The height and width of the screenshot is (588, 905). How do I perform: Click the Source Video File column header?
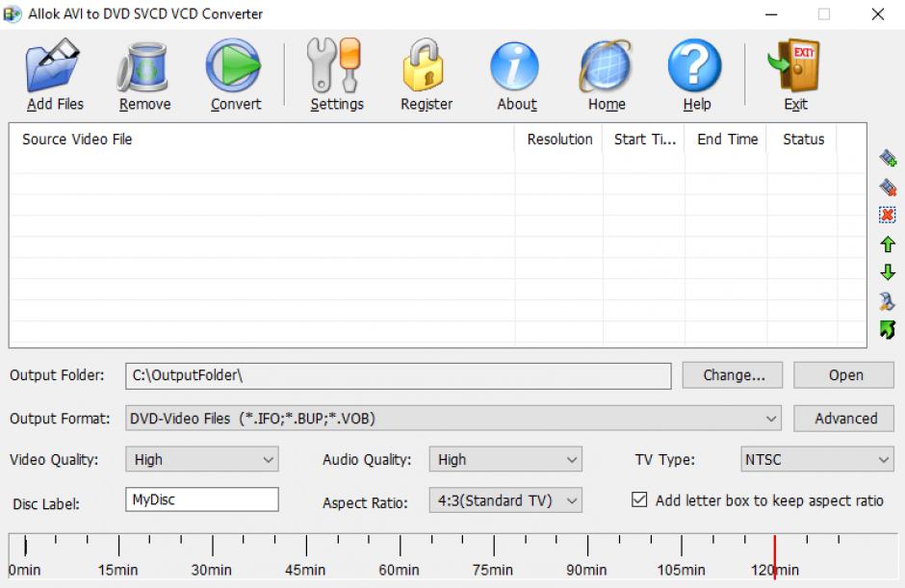[262, 140]
